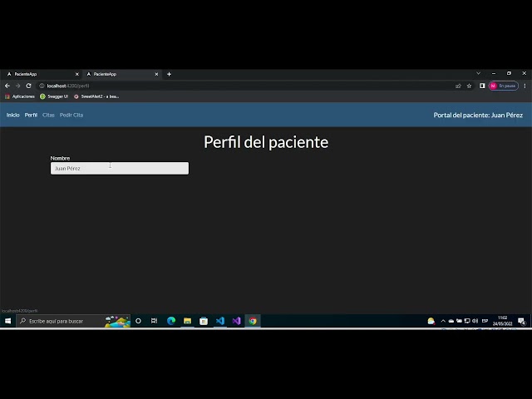Launch Microsoft Edge from the taskbar
Screen dimensions: 532x399
pyautogui.click(x=171, y=321)
